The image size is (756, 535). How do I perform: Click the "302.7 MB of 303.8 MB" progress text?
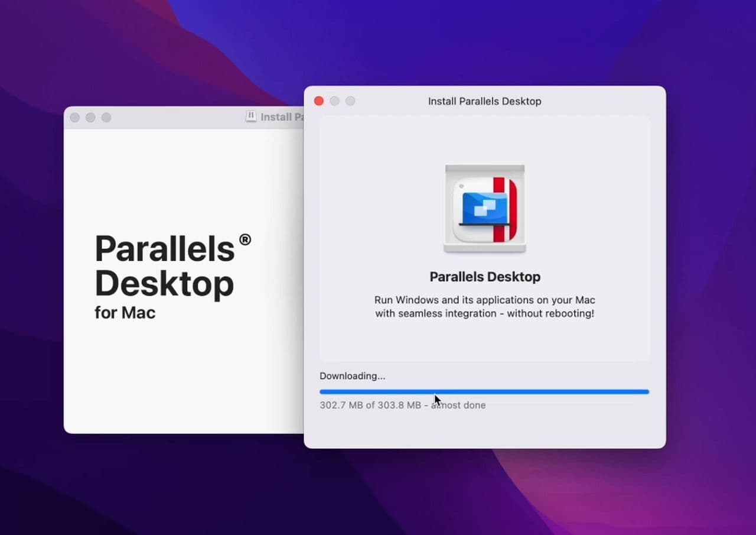pyautogui.click(x=370, y=405)
